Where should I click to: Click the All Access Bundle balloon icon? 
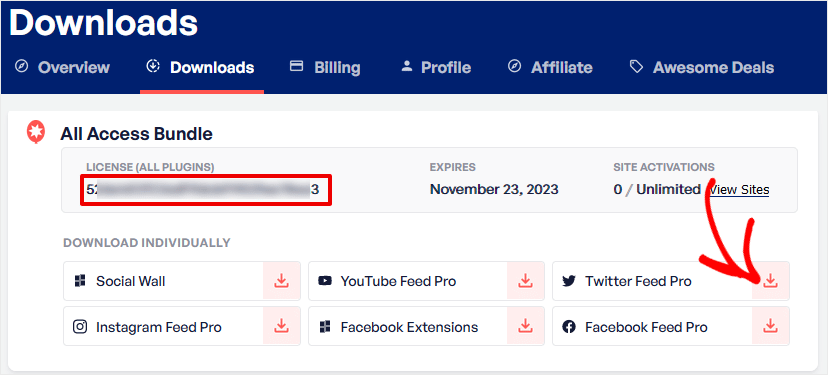pos(36,133)
